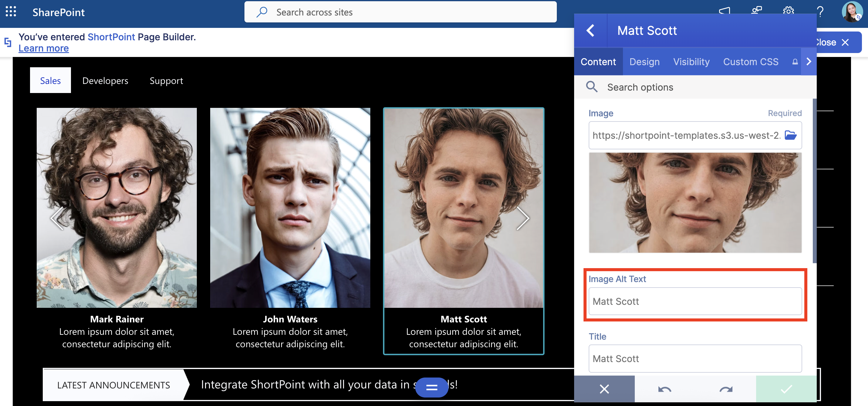Click the blue floating ShortPoint menu button
The height and width of the screenshot is (406, 868).
(431, 388)
